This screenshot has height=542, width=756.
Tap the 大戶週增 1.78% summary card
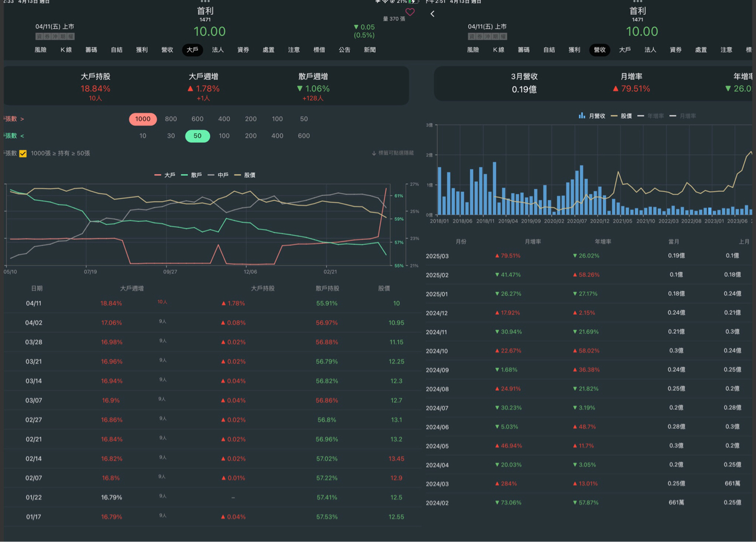pyautogui.click(x=204, y=87)
